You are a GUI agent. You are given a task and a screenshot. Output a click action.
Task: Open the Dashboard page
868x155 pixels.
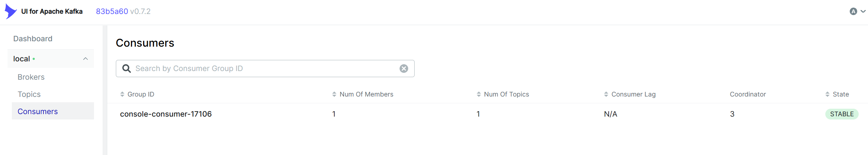click(x=33, y=39)
